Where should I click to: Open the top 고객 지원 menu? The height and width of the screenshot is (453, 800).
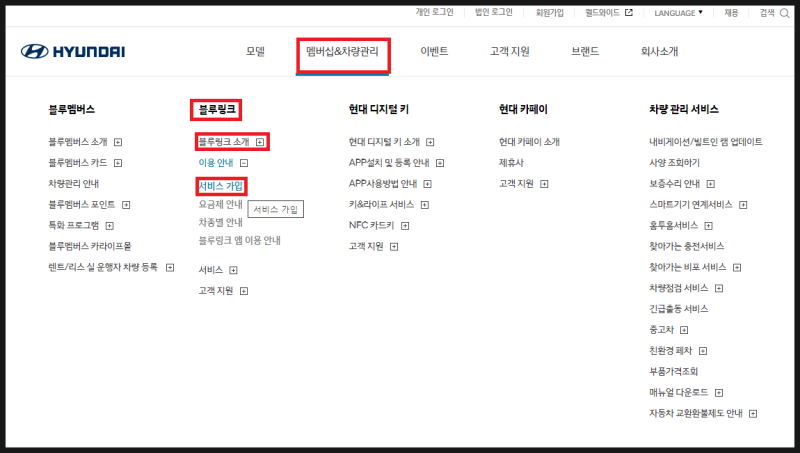[510, 52]
